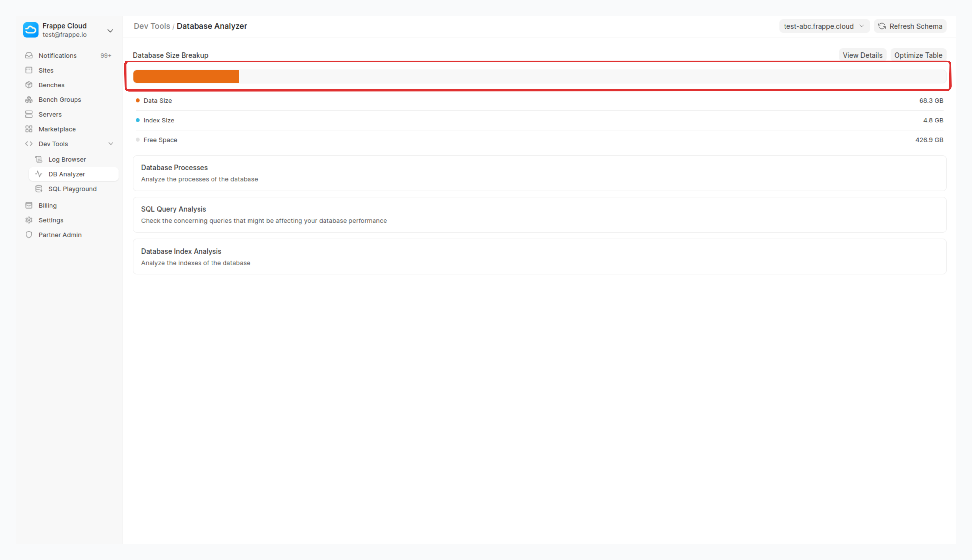Click the DB Analyzer pulse icon
Screen dimensions: 972x560
(x=39, y=174)
